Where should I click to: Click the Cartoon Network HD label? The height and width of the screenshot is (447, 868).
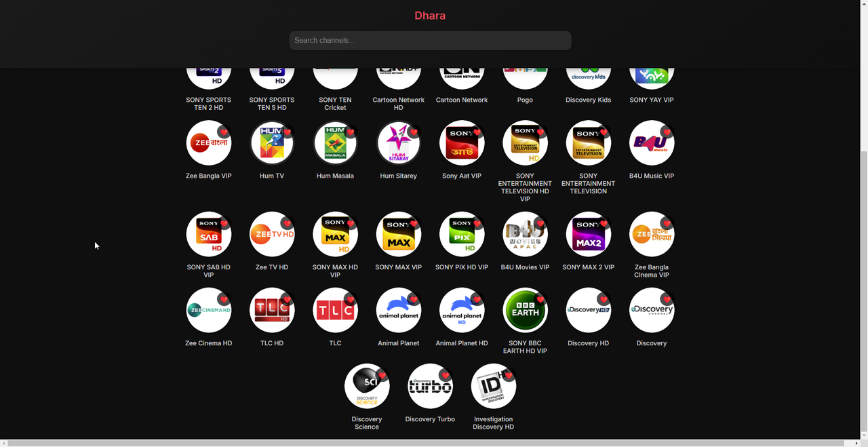pyautogui.click(x=399, y=104)
